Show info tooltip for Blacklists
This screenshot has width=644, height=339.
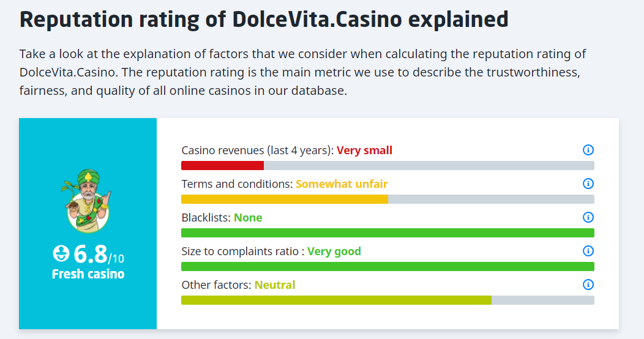[x=588, y=217]
